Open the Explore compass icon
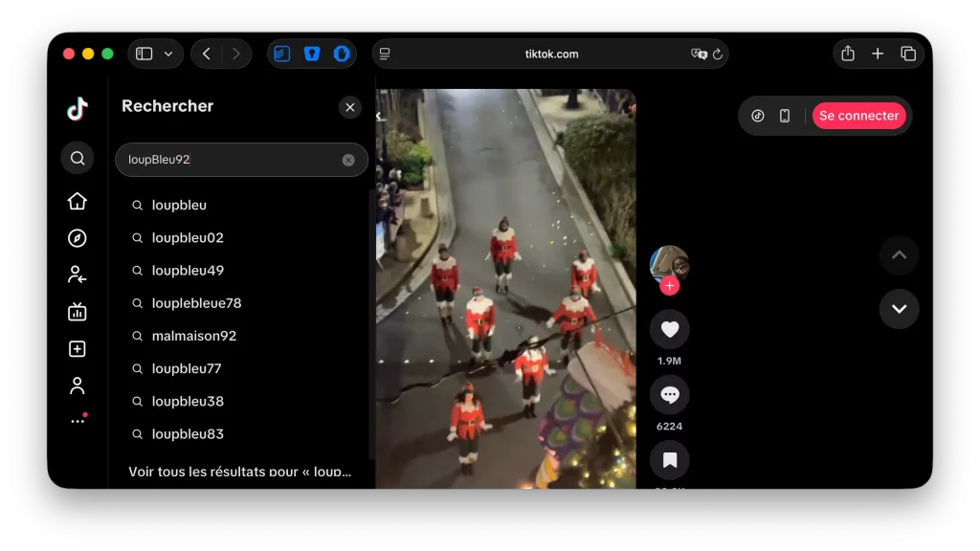Screen dimensions: 980x551 [x=77, y=238]
